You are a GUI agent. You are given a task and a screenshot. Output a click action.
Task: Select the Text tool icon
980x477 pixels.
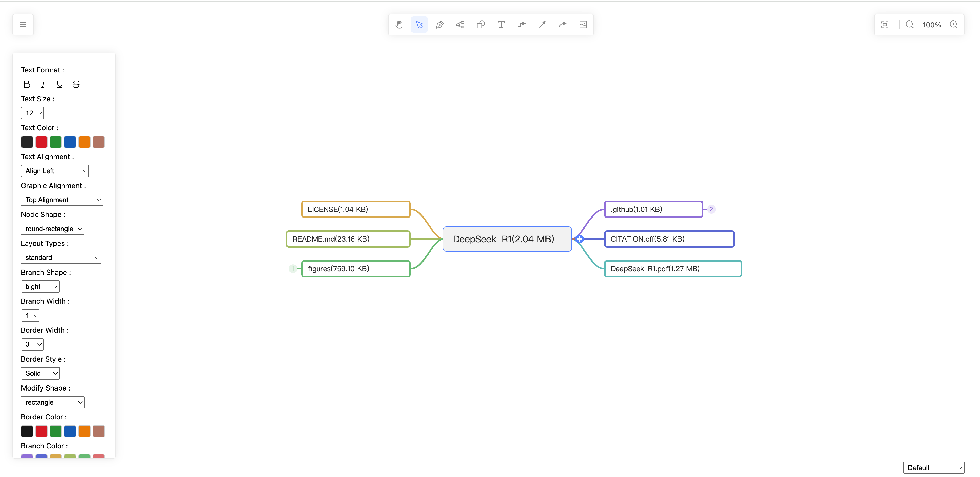501,25
